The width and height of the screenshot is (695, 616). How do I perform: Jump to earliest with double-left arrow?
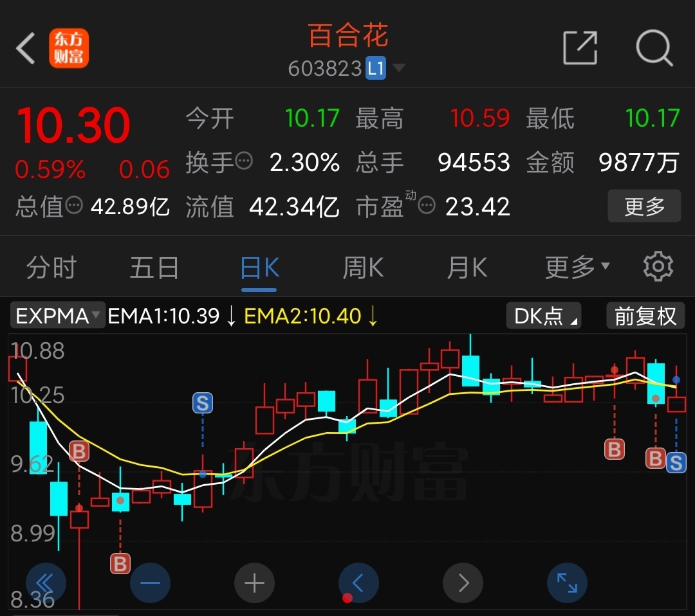46,583
